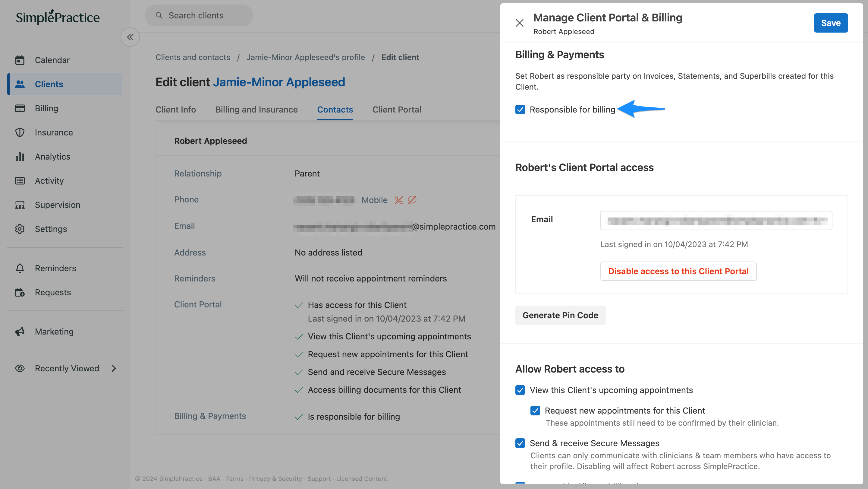This screenshot has height=489, width=868.
Task: Click the Jamie-Minor Appleseed name link in the heading
Action: (x=279, y=82)
